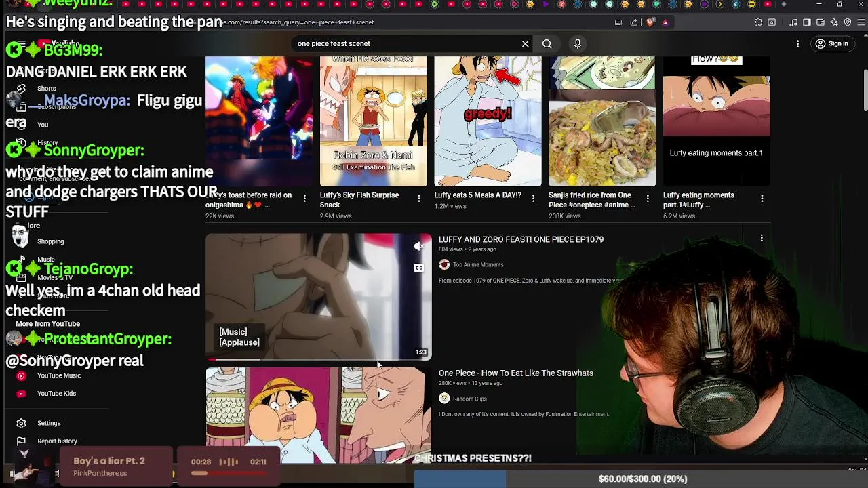Clear the search query with the X
868x488 pixels.
click(x=525, y=44)
